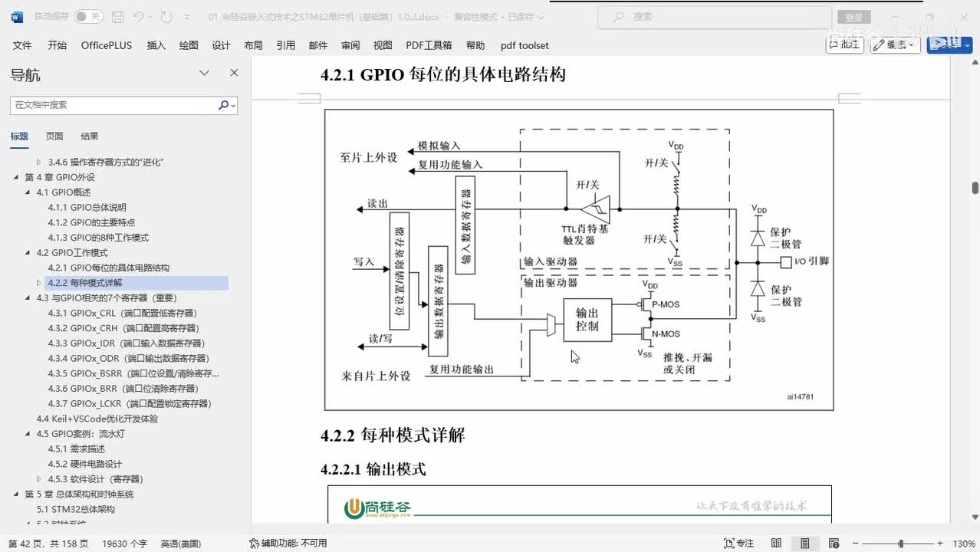Screen dimensions: 980x552
Task: Switch to the 开始 ribbon tab
Action: point(57,45)
